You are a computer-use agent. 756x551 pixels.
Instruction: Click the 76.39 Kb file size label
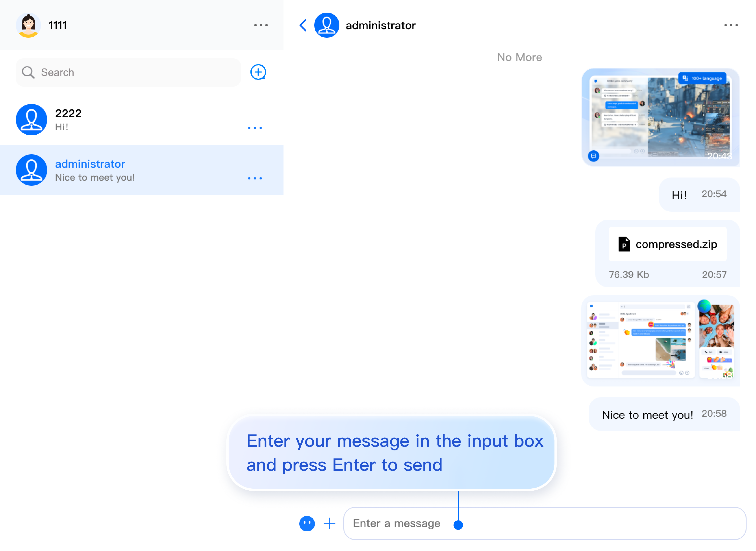[x=629, y=275]
